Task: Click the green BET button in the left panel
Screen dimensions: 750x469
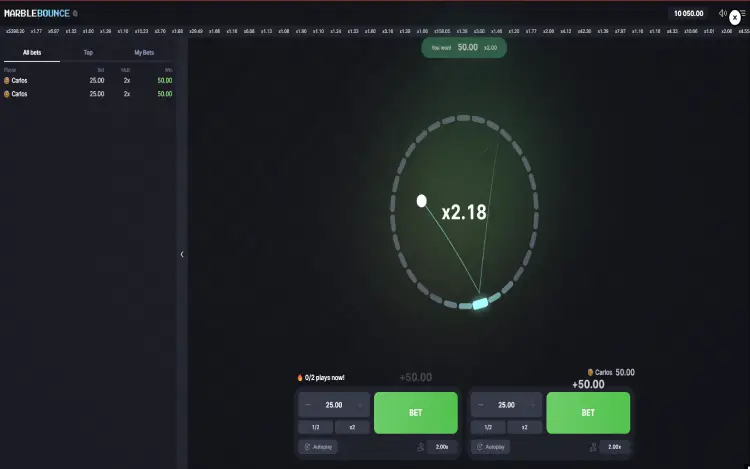Action: 416,413
